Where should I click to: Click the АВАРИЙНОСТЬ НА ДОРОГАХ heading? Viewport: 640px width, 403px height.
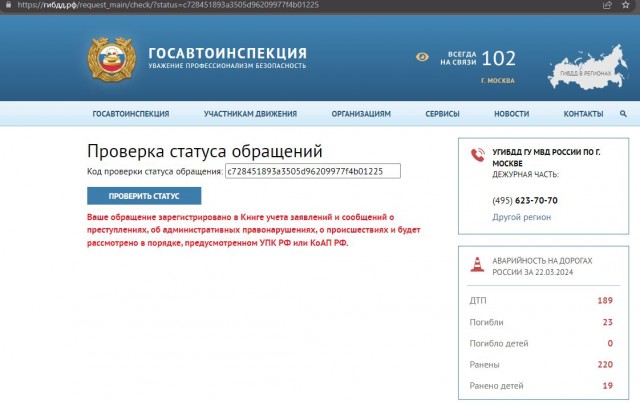(542, 266)
